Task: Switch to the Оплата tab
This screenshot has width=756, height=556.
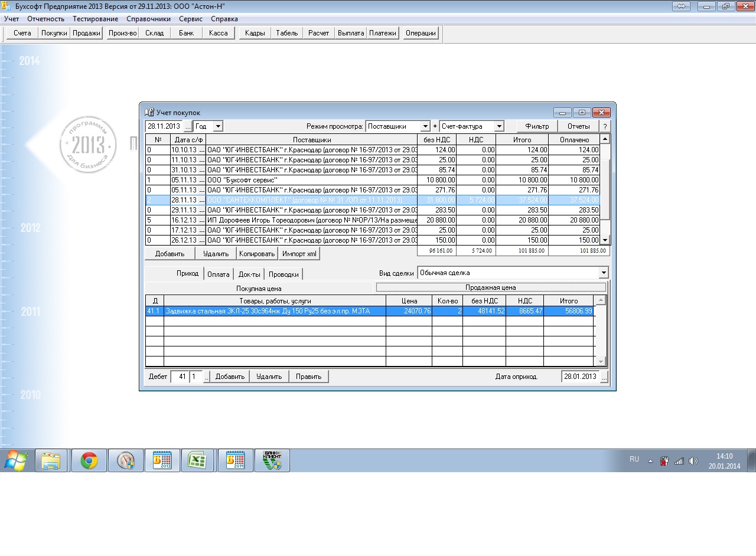Action: point(219,274)
